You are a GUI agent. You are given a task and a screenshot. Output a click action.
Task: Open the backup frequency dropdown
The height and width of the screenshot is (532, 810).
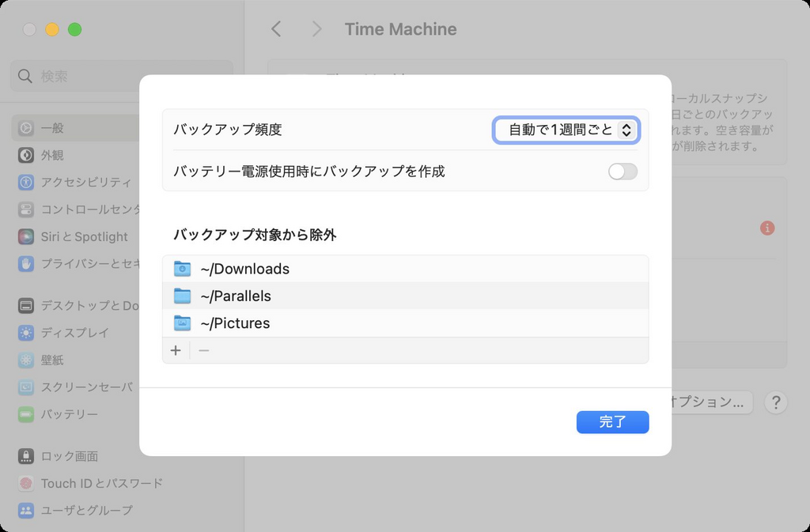click(x=566, y=130)
